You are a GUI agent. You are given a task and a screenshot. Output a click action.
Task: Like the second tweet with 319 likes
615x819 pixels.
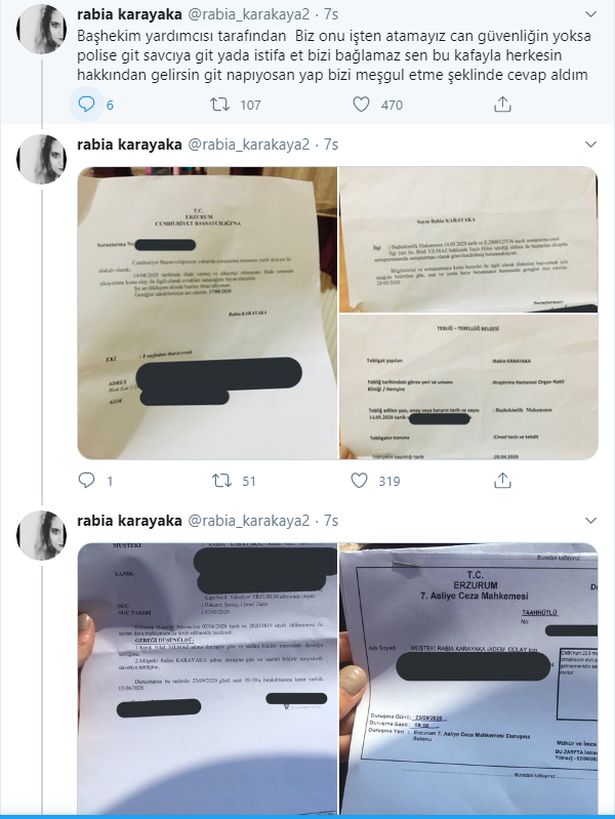pyautogui.click(x=359, y=480)
